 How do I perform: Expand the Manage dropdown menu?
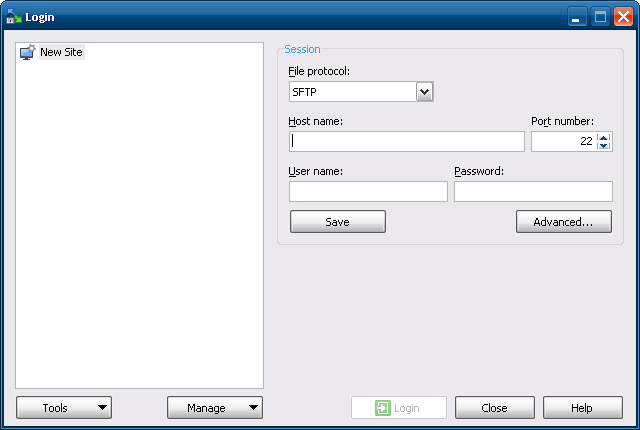click(x=214, y=408)
